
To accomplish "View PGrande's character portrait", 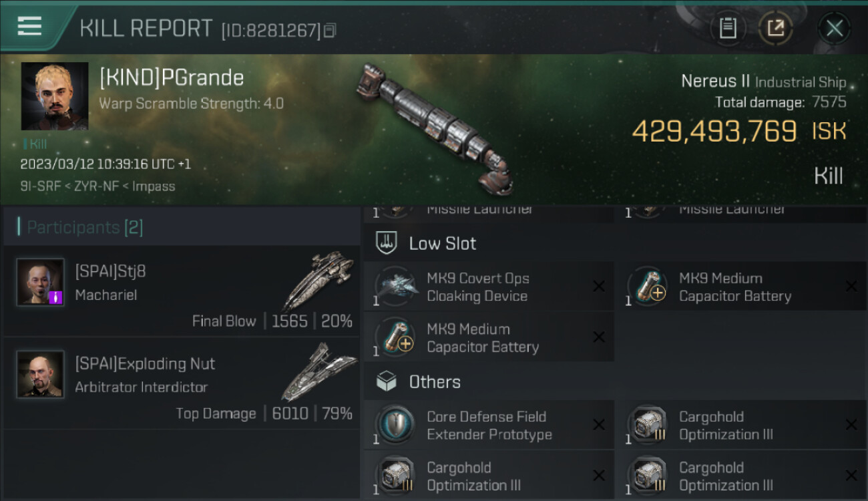I will (x=55, y=96).
